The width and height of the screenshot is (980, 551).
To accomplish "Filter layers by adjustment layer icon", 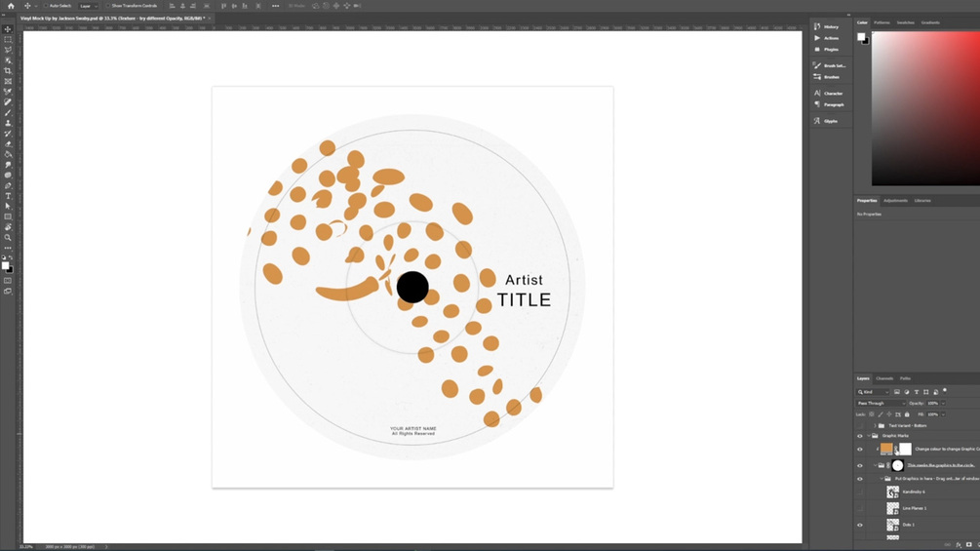I will tap(907, 392).
